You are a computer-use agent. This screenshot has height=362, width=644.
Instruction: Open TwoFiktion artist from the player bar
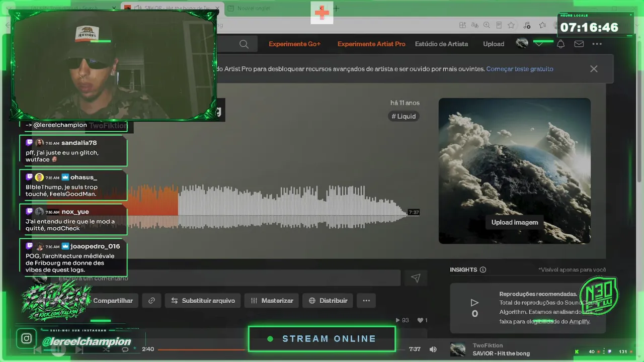pos(488,345)
